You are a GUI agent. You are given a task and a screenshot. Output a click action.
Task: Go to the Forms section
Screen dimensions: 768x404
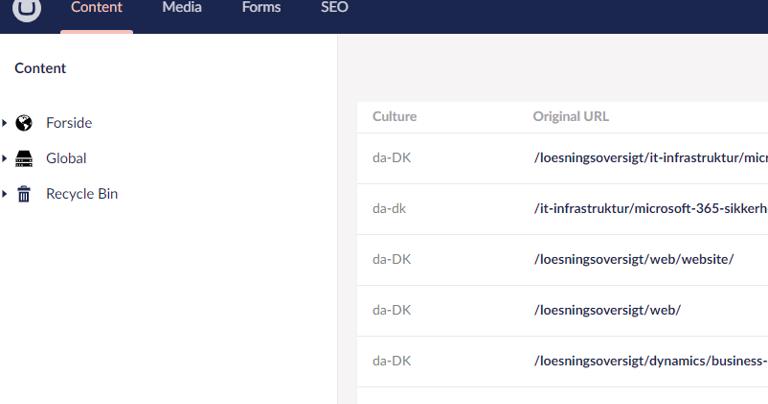(x=261, y=8)
